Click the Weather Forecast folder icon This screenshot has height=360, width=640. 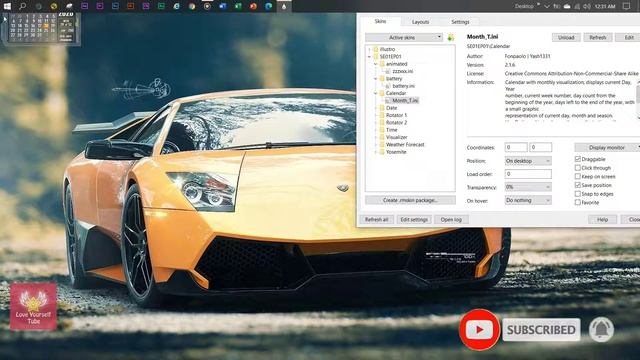pyautogui.click(x=382, y=144)
